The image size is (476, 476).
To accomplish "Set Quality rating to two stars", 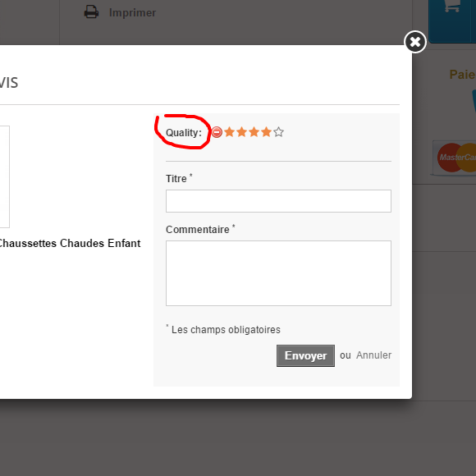I will (241, 132).
